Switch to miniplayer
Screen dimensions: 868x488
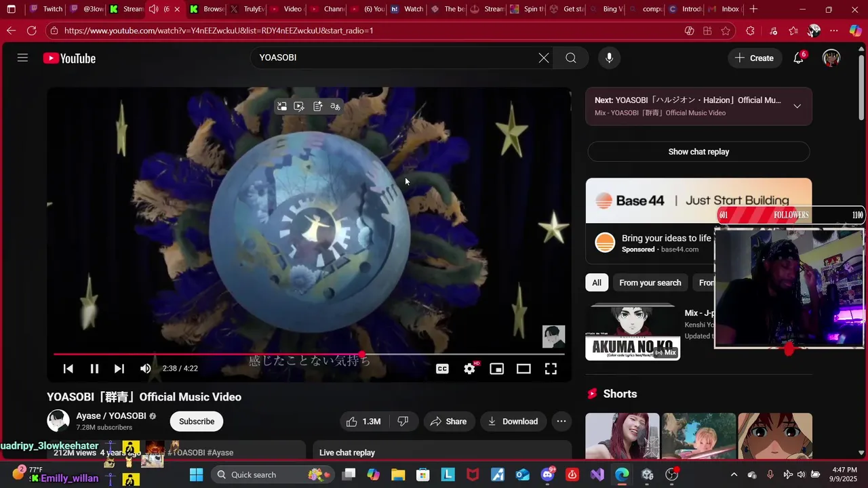coord(497,369)
